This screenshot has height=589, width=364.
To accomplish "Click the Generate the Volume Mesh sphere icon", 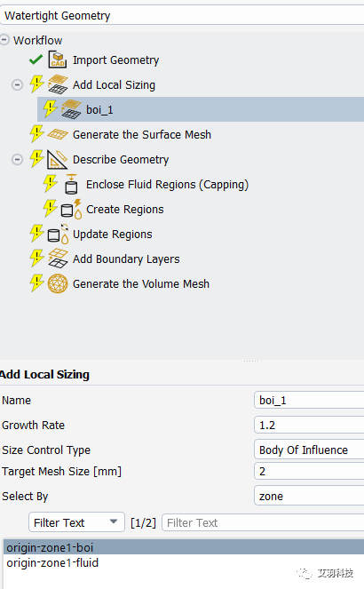I will (x=58, y=283).
